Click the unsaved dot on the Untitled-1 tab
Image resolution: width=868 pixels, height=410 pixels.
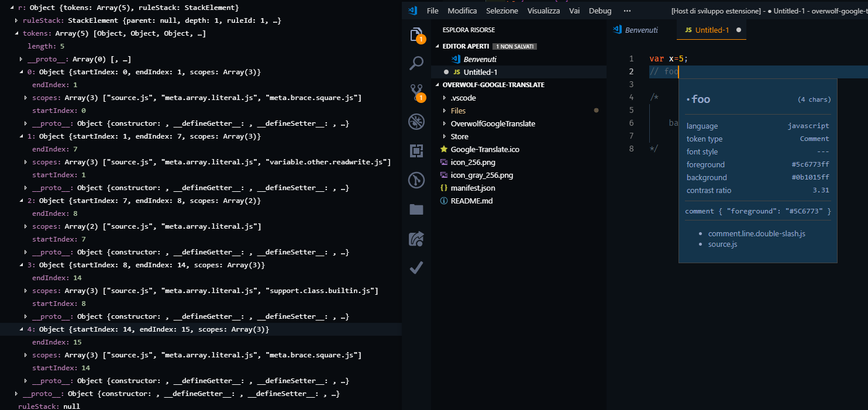coord(738,30)
